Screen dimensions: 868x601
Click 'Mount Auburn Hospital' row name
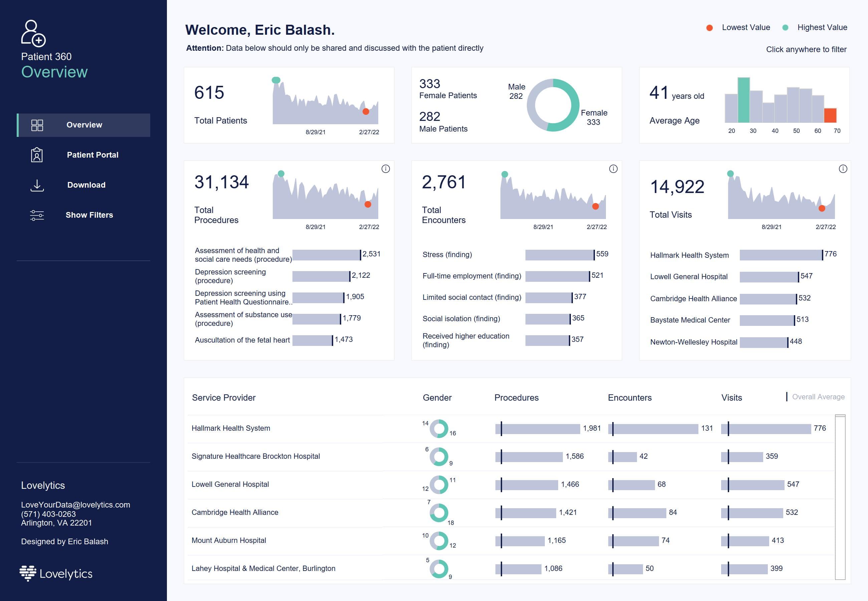pyautogui.click(x=229, y=540)
